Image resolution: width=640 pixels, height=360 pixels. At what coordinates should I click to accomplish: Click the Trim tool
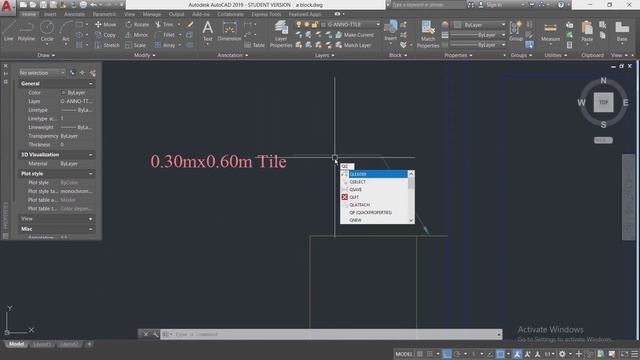pos(164,24)
